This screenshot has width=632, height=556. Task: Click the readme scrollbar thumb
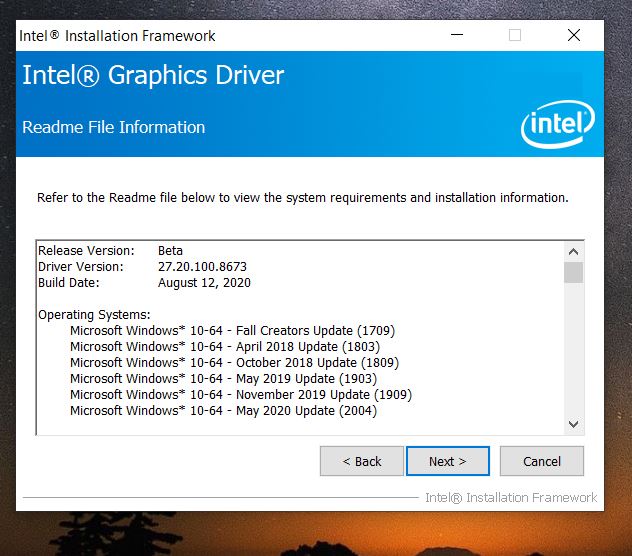point(573,273)
